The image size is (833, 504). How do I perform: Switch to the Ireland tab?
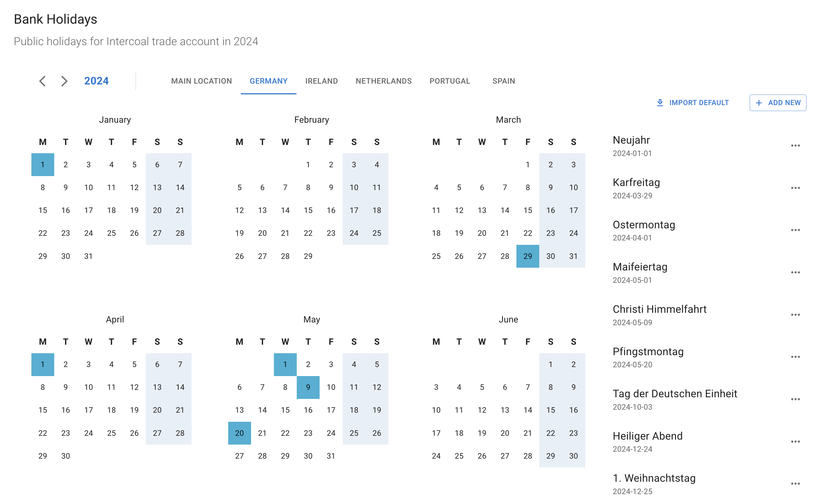(x=321, y=81)
